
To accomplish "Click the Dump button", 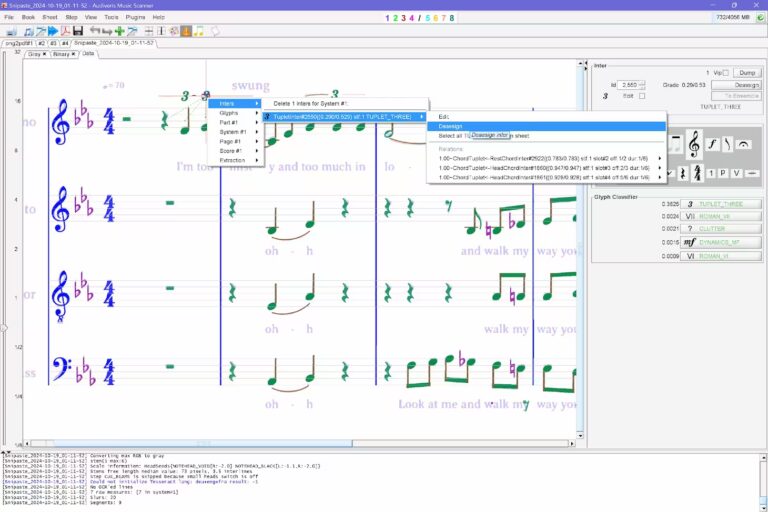I will tap(747, 72).
